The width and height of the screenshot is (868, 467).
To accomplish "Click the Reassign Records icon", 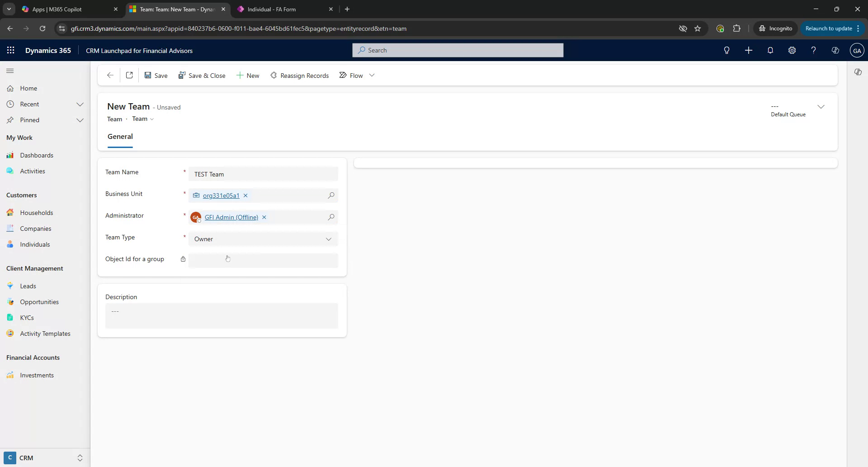I will click(x=274, y=75).
